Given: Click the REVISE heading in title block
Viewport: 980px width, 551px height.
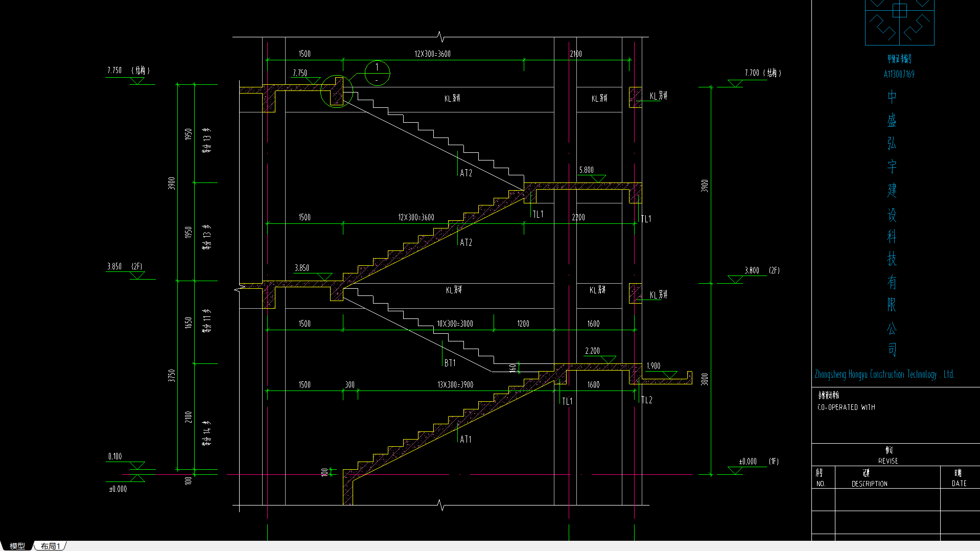Looking at the screenshot, I should [888, 461].
